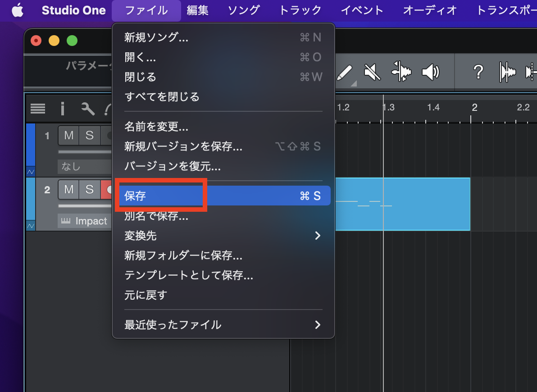Solo track 2 with its S button
This screenshot has height=392, width=537.
(x=89, y=190)
